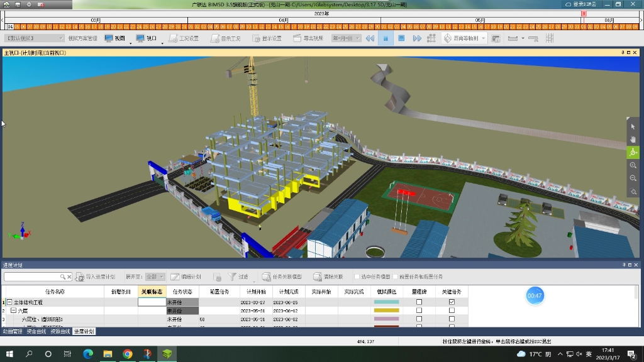Select the arrow pointer tool in viewport
The image size is (644, 362).
click(x=633, y=126)
